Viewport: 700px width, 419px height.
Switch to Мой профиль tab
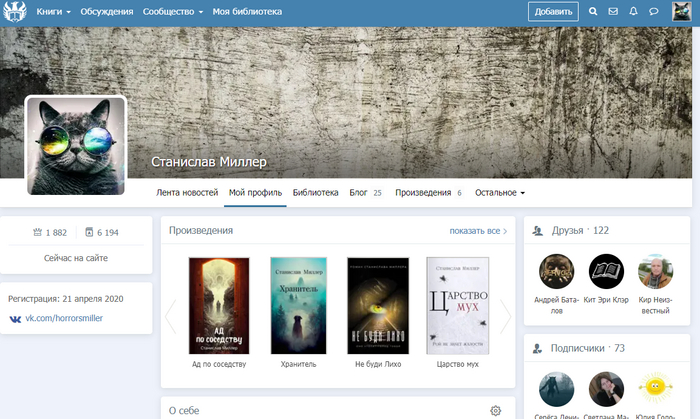point(255,193)
